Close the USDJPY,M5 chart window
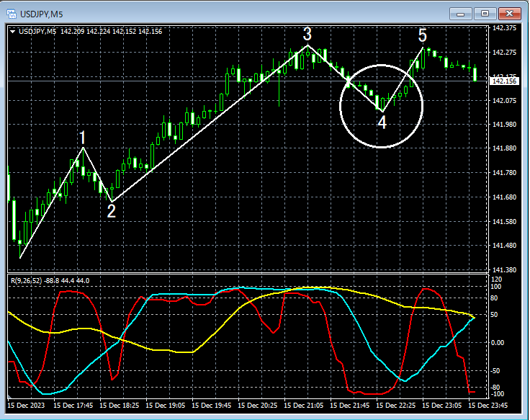The height and width of the screenshot is (420, 530). click(x=509, y=14)
